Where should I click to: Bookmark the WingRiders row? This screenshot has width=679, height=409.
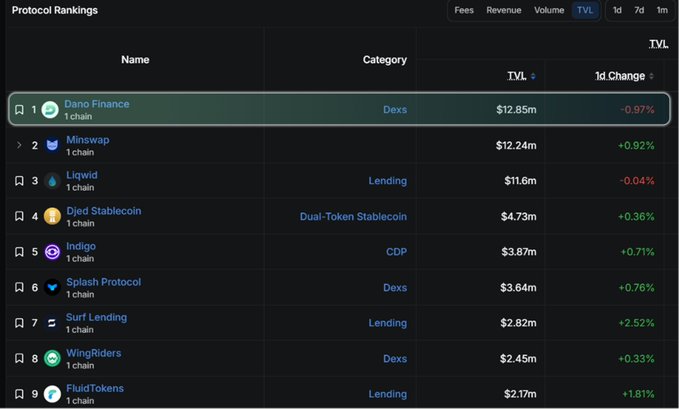point(19,358)
